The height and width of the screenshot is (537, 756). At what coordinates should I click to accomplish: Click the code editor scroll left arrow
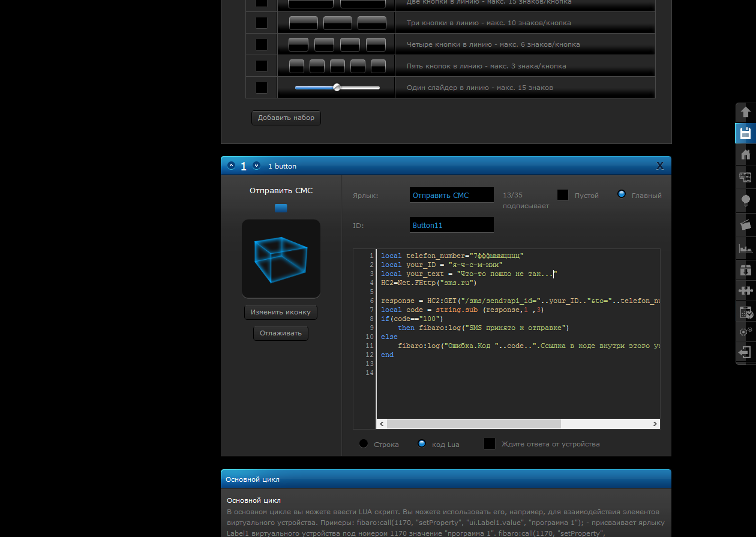point(381,424)
